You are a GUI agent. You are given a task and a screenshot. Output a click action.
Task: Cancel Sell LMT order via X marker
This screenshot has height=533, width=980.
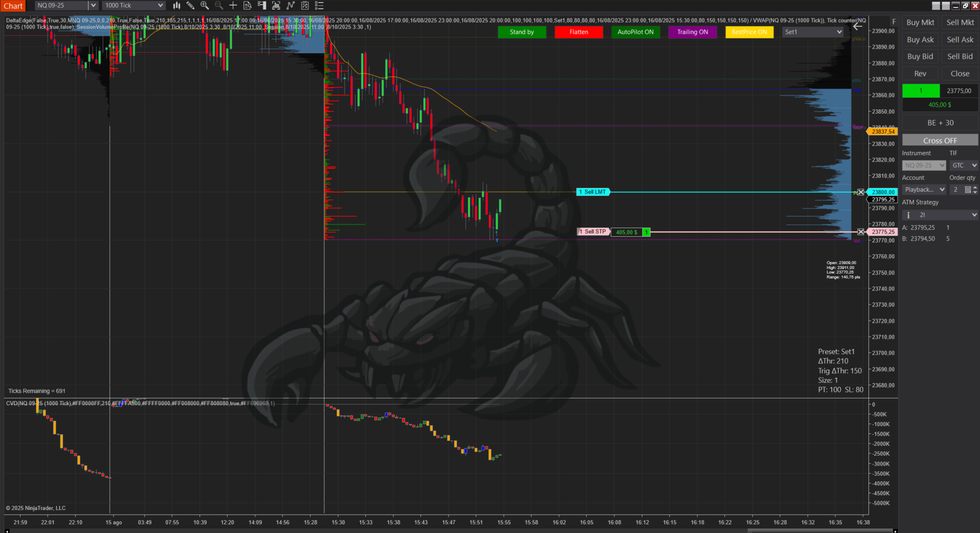click(861, 192)
